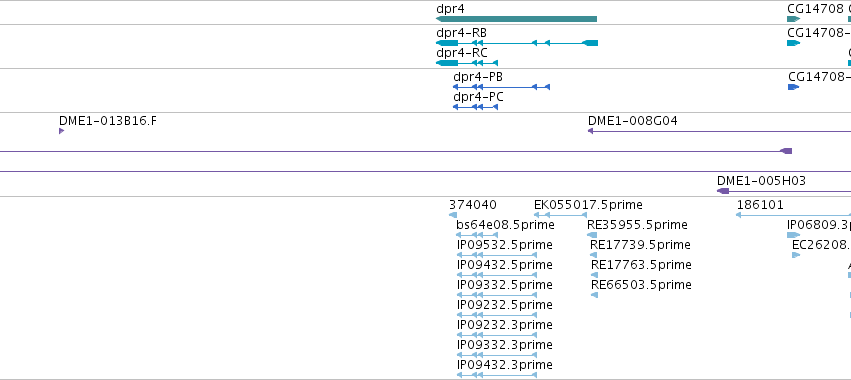Click the RE17739.5prime label
The width and height of the screenshot is (851, 380).
coord(640,245)
